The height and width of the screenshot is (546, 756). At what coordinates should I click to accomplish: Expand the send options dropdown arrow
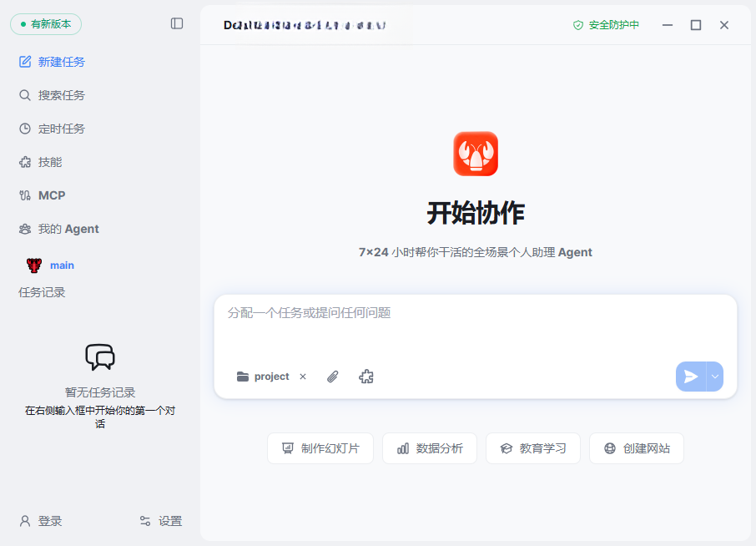pyautogui.click(x=715, y=377)
